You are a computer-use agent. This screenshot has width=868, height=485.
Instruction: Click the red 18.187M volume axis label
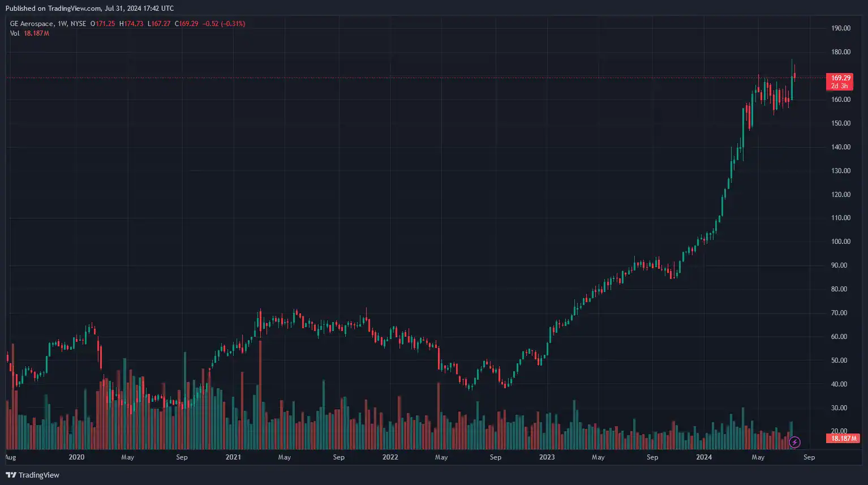click(842, 439)
